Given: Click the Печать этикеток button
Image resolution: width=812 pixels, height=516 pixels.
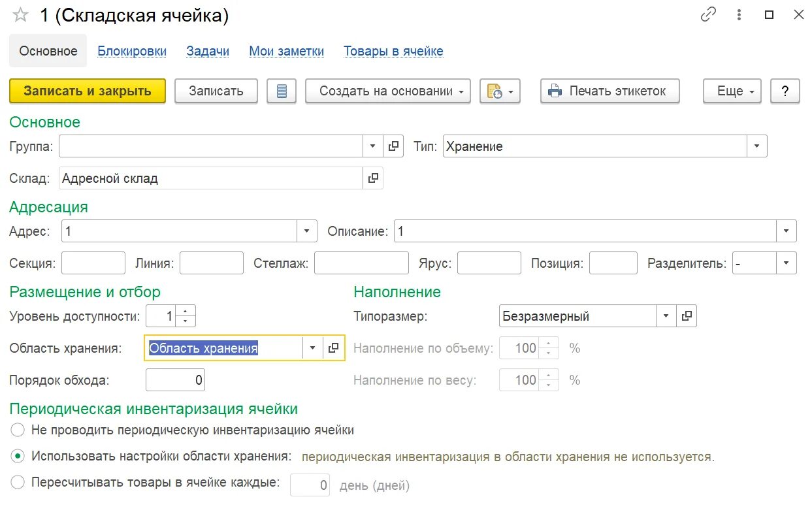Looking at the screenshot, I should 609,91.
